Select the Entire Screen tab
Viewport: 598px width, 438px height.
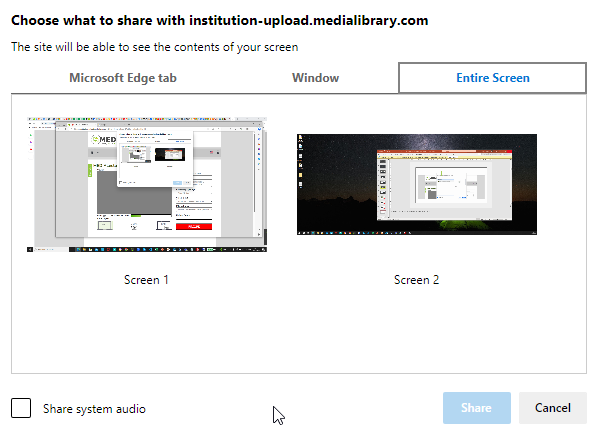pyautogui.click(x=492, y=78)
